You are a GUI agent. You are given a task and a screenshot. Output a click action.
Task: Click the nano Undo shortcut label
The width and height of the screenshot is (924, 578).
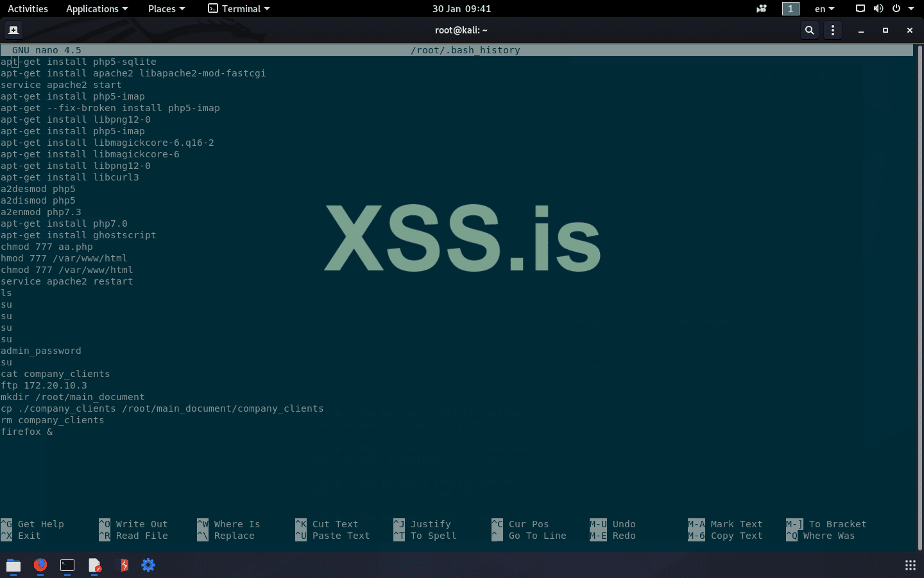tap(624, 524)
